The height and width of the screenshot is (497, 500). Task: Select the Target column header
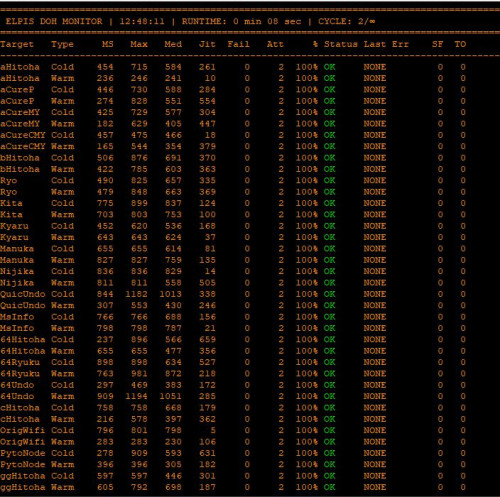coord(17,44)
